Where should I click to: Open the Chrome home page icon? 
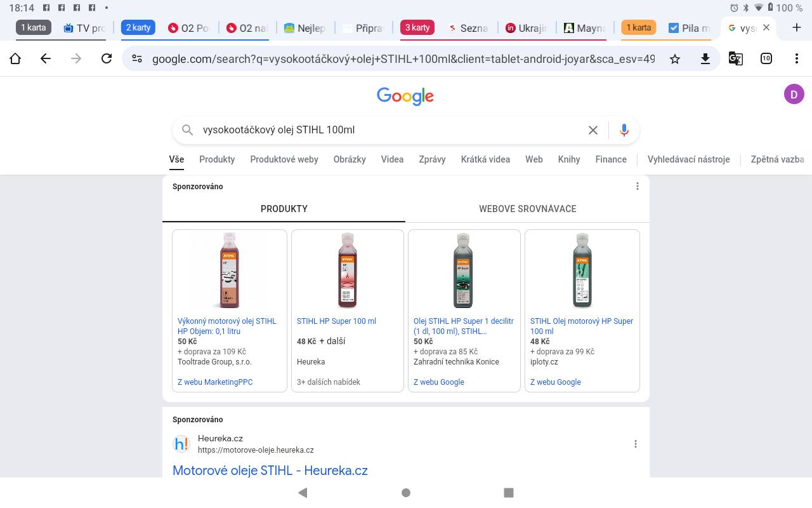(x=15, y=58)
